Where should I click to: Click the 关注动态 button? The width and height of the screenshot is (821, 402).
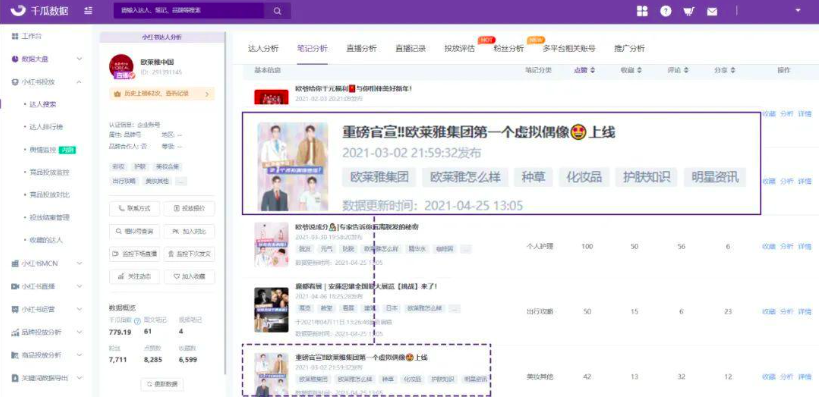pyautogui.click(x=134, y=276)
